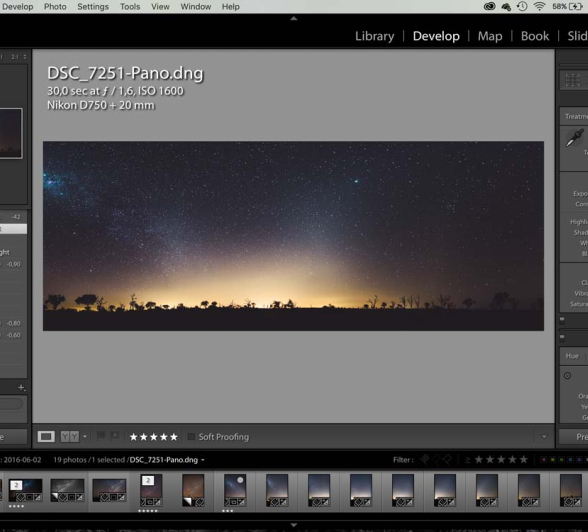Change filter rating comparison ≥ symbol
Viewport: 588px width, 532px height.
click(468, 460)
